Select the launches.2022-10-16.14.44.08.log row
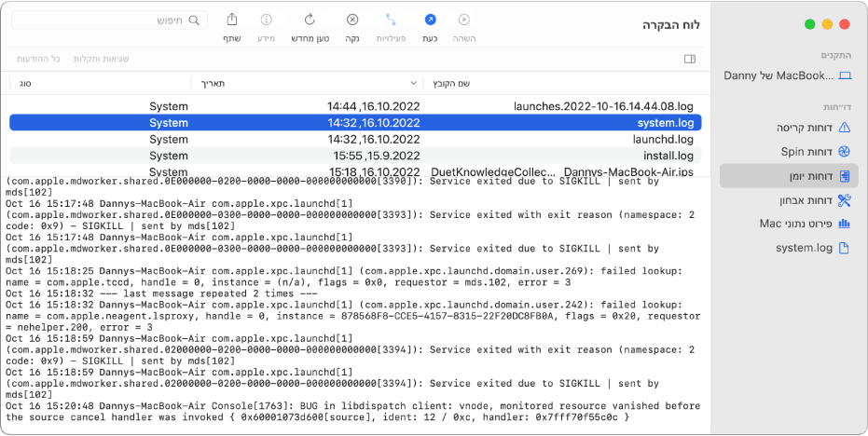This screenshot has height=436, width=868. point(355,106)
